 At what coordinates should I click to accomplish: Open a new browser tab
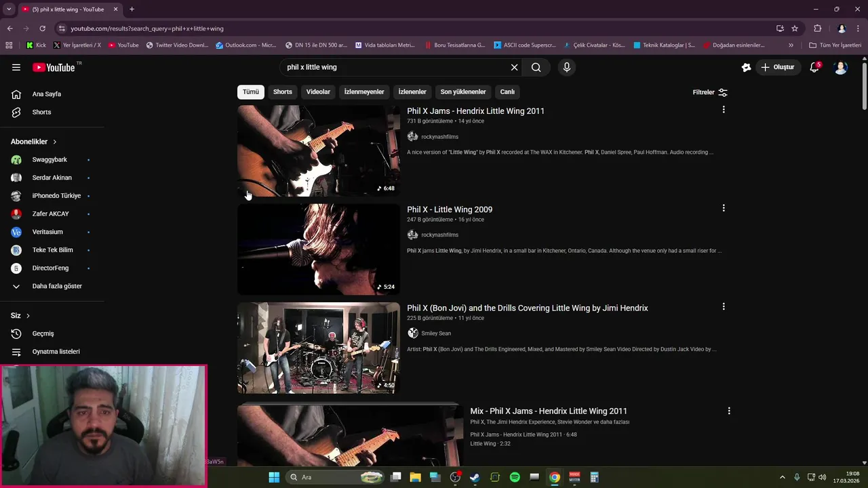tap(132, 9)
